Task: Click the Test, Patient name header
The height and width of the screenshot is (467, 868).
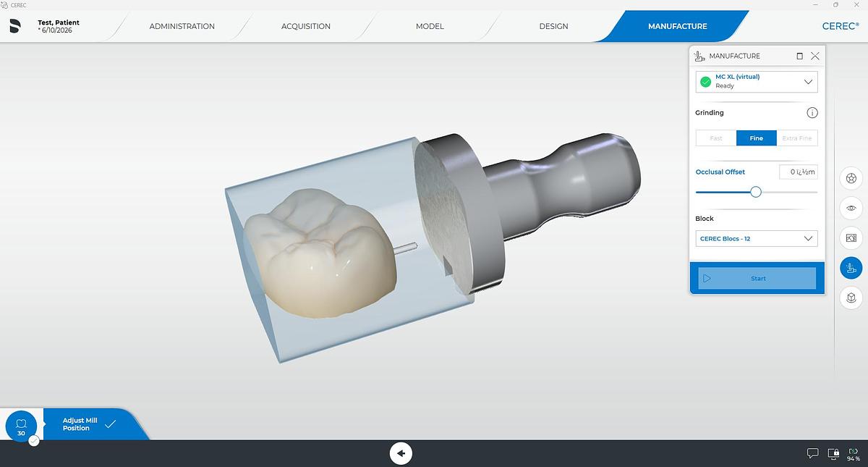Action: point(59,22)
